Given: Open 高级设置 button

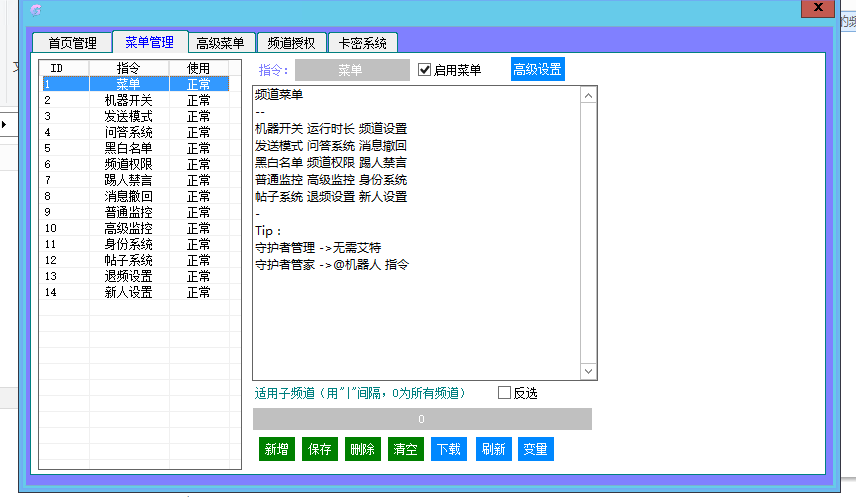Looking at the screenshot, I should point(538,69).
